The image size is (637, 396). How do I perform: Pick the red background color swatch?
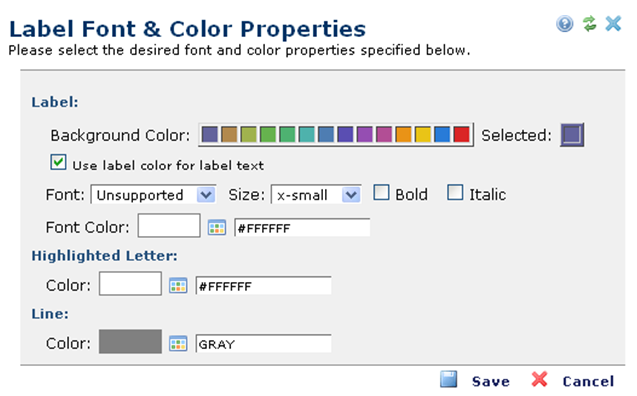(x=462, y=134)
